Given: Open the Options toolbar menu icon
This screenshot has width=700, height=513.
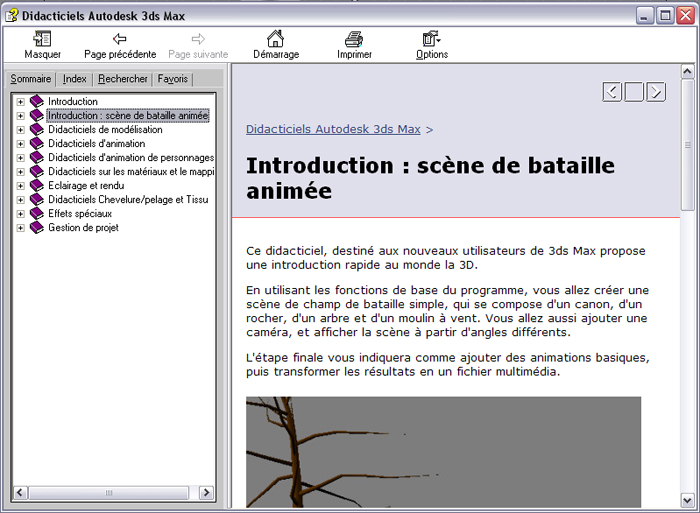Looking at the screenshot, I should click(431, 39).
